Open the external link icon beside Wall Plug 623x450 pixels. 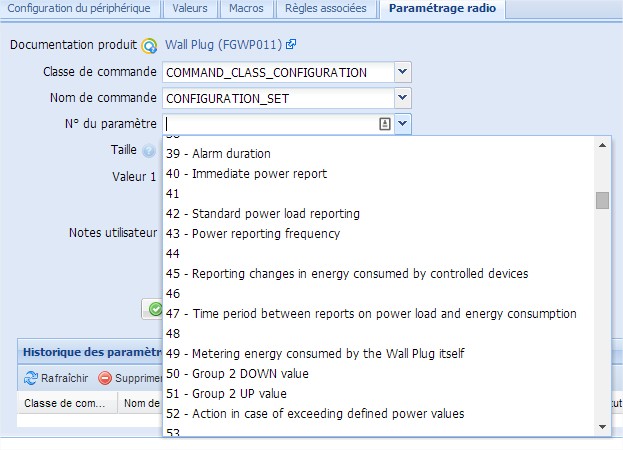[291, 44]
